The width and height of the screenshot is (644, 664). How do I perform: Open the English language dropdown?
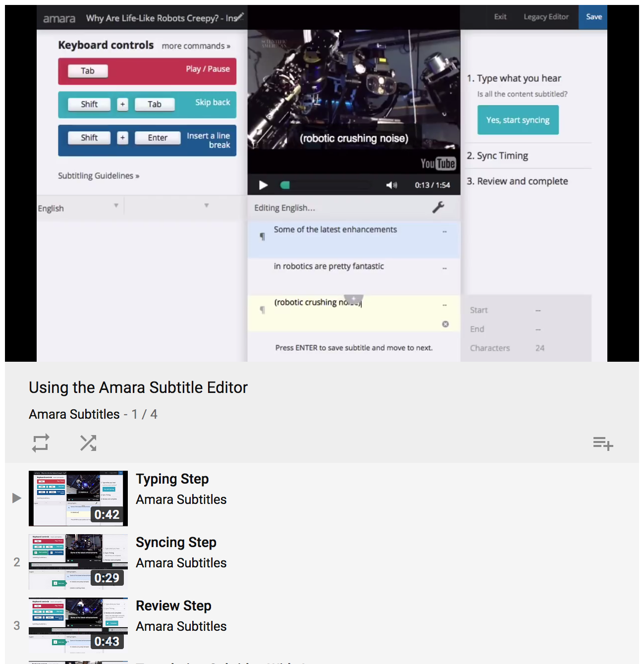pos(79,208)
